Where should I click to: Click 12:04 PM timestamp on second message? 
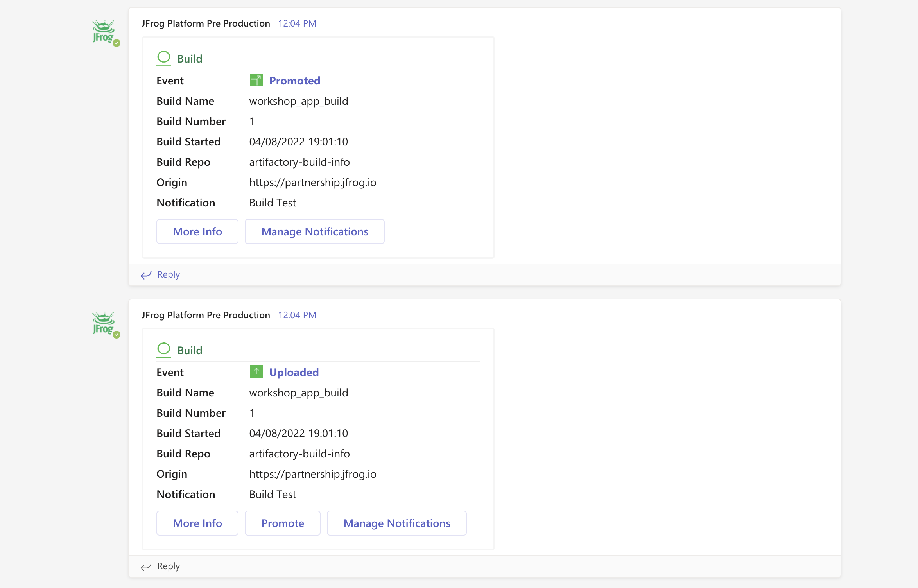pos(297,315)
